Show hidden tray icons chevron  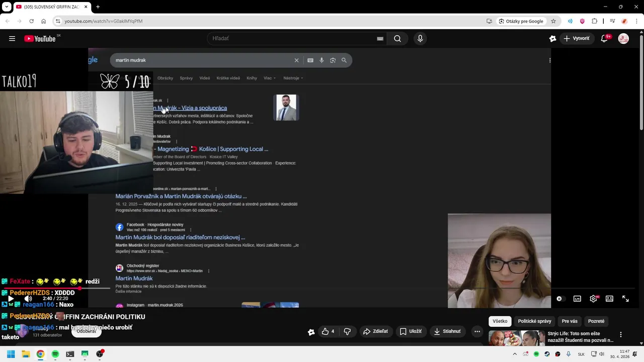tap(515, 354)
